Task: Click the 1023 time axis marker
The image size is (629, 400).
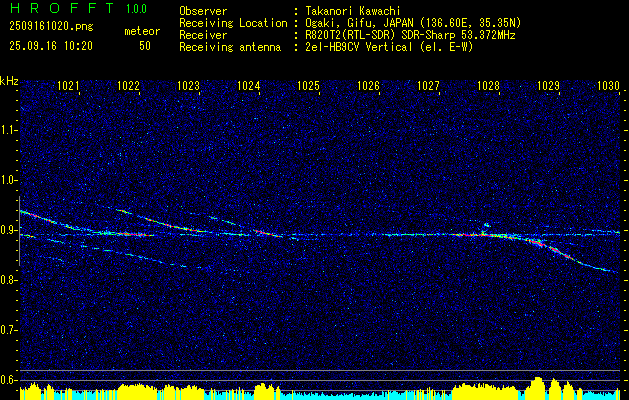Action: click(x=189, y=85)
